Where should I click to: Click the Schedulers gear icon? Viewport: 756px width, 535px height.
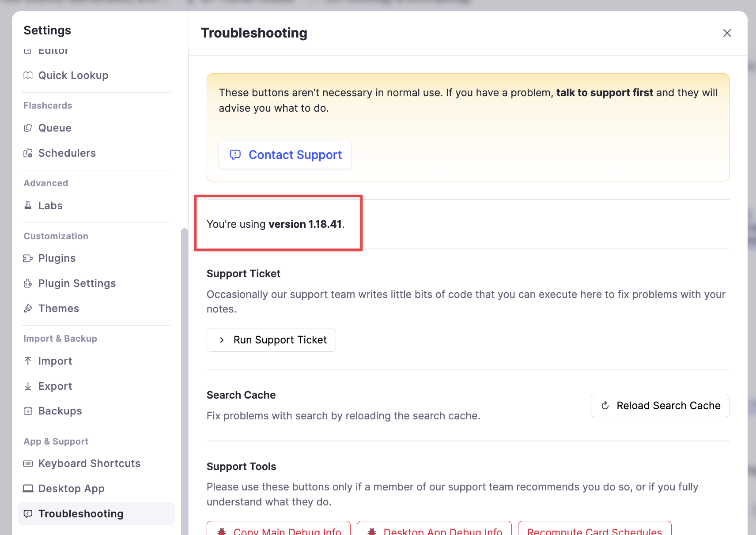pos(28,153)
